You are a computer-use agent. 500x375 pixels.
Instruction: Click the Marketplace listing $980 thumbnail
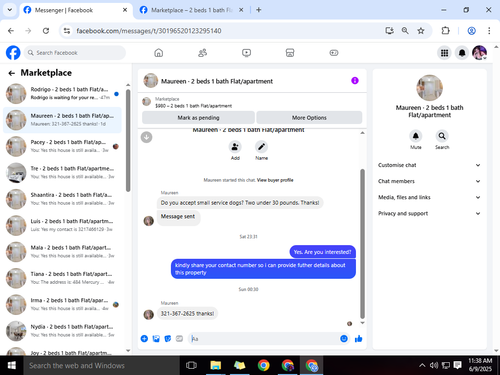146,101
